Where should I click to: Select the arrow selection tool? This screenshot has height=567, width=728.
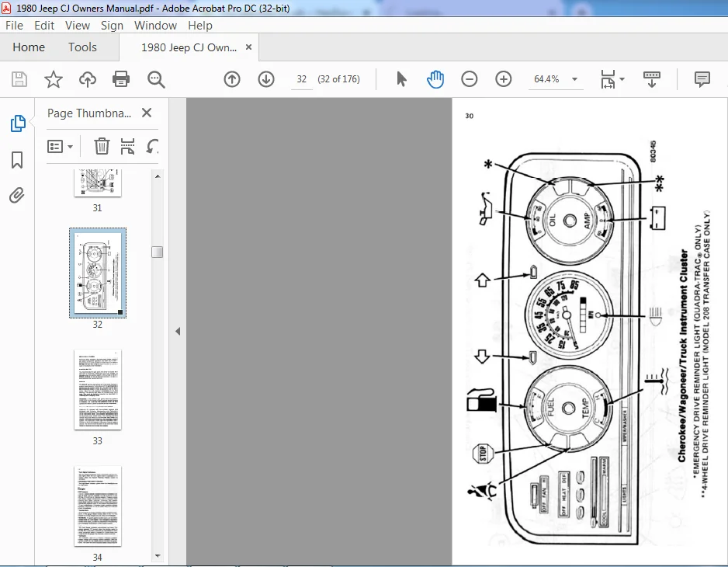point(401,79)
